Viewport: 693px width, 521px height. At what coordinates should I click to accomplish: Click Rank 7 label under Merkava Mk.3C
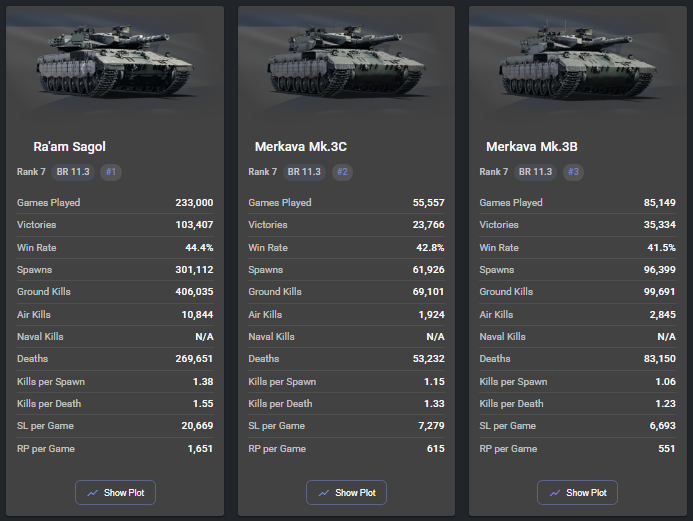tap(262, 172)
